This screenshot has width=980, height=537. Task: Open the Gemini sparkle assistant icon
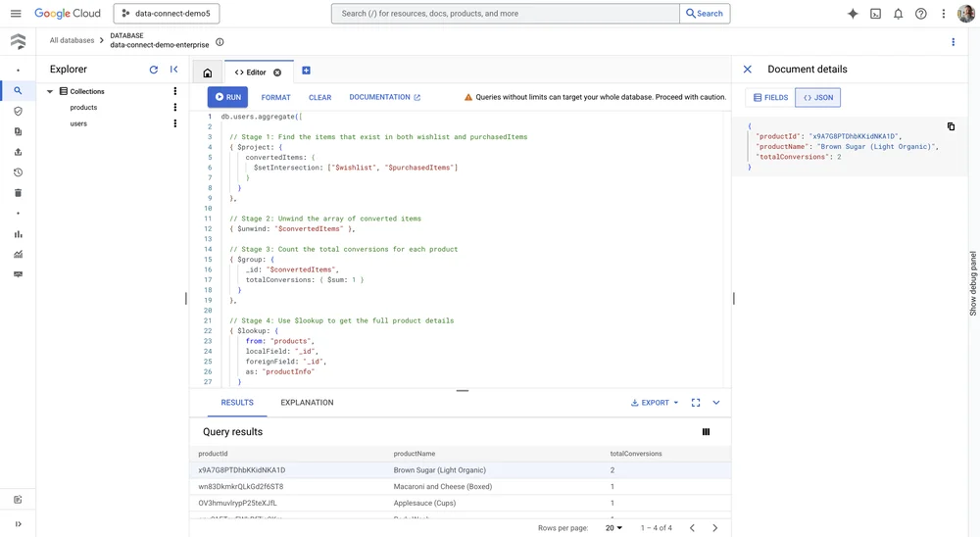[x=853, y=13]
